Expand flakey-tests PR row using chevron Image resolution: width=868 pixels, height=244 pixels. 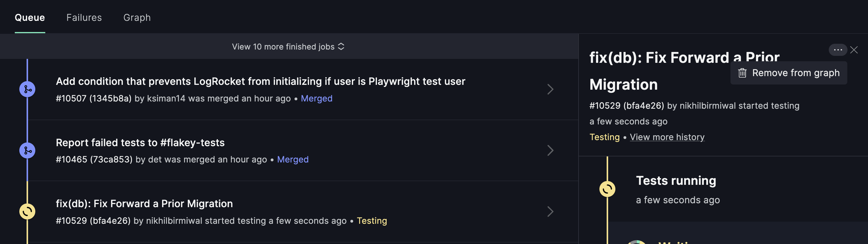pos(550,150)
